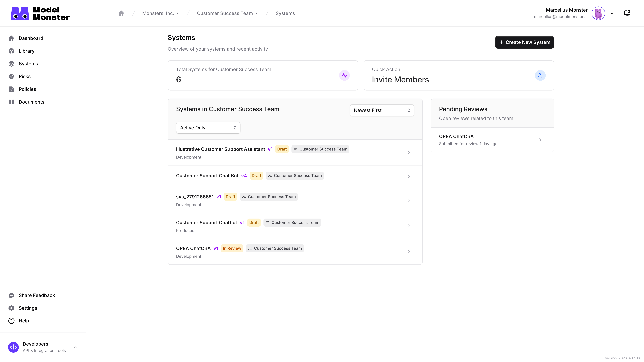Click the v4 version label
This screenshot has width=644, height=362.
tap(244, 176)
